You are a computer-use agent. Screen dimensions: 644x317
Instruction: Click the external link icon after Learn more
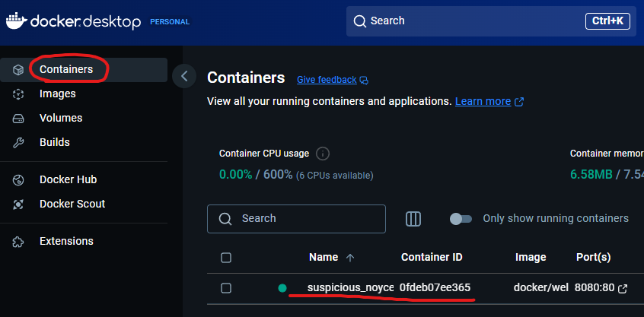point(519,102)
